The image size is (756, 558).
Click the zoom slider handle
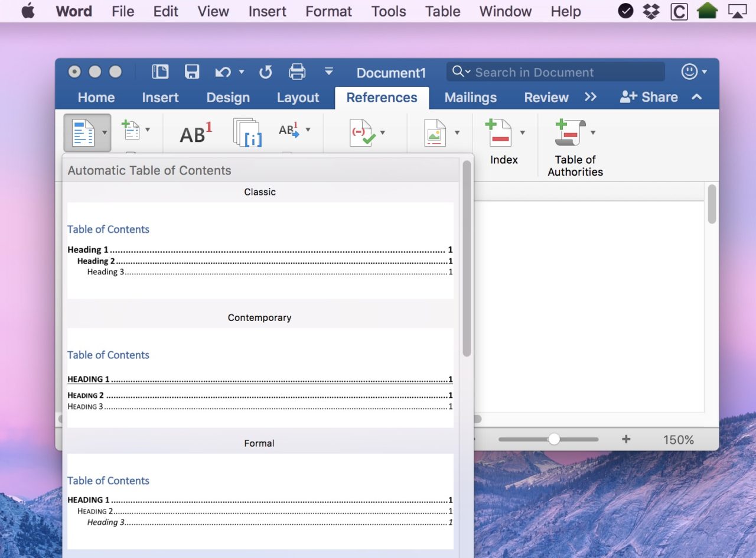554,439
